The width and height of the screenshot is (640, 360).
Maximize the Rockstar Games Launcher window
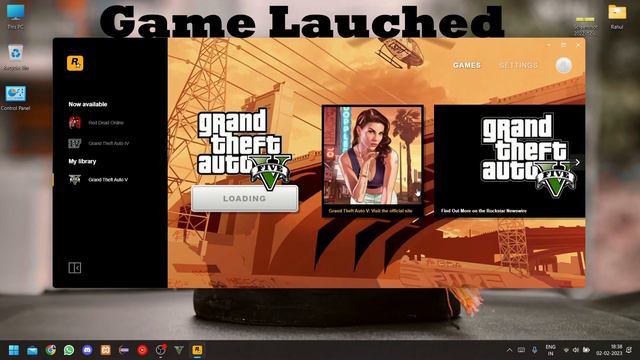click(563, 45)
